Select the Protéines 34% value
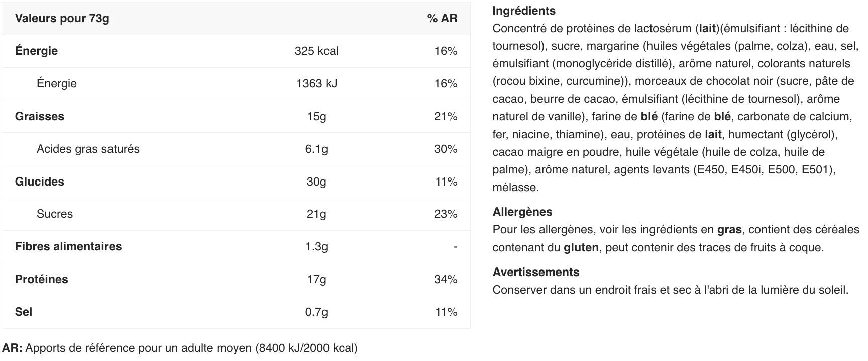The width and height of the screenshot is (868, 361). point(446,279)
